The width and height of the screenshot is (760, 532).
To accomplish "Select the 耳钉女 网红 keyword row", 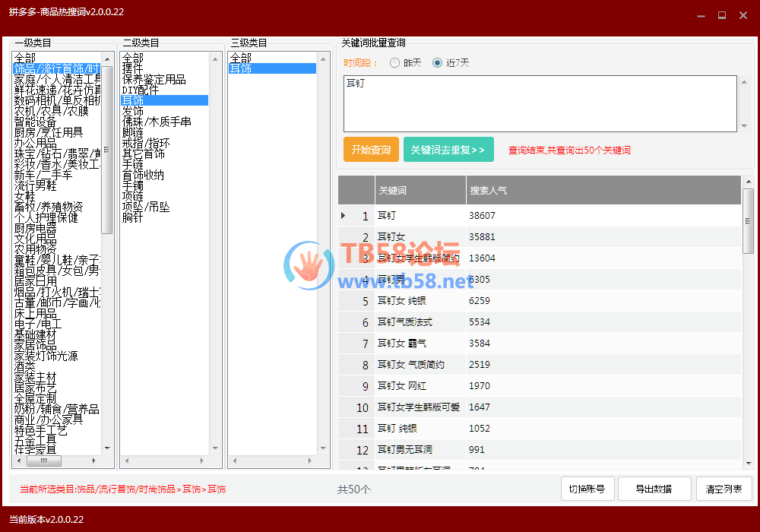I will 540,386.
